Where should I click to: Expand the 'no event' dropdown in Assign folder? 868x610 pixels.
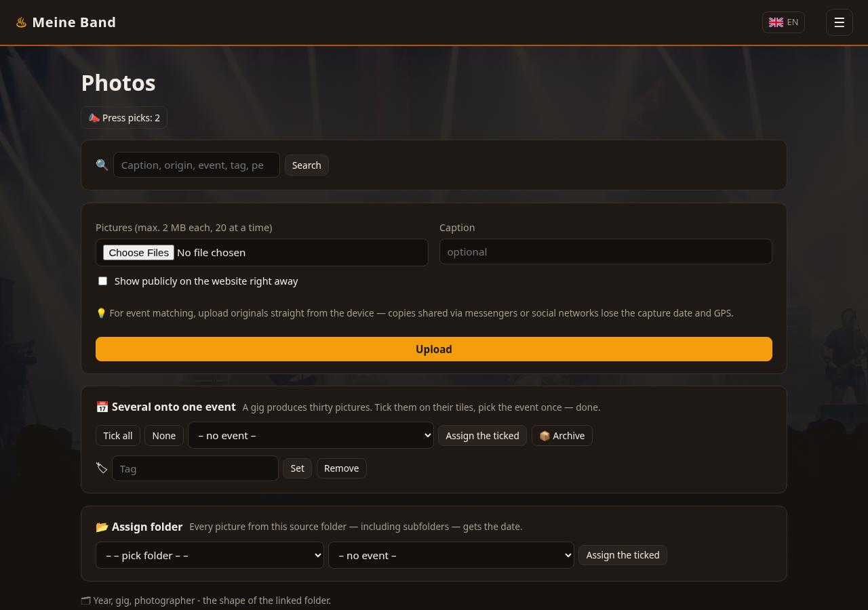451,555
